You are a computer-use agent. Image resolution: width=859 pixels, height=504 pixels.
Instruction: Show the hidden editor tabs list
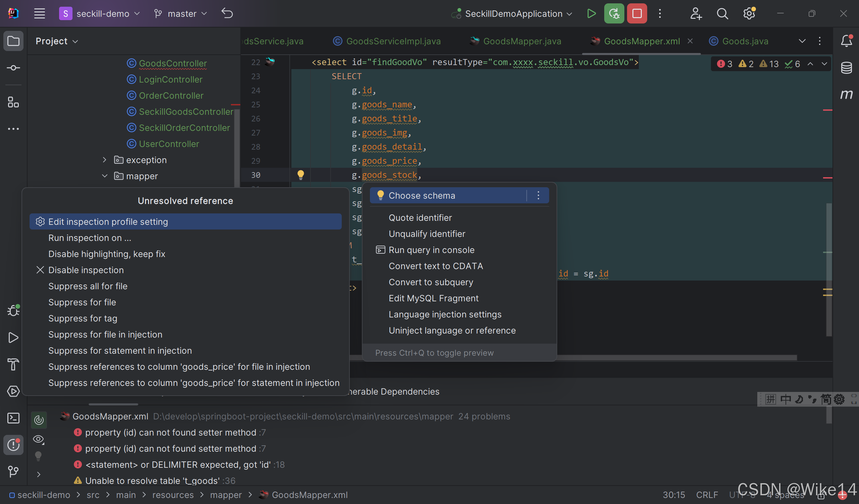coord(802,41)
